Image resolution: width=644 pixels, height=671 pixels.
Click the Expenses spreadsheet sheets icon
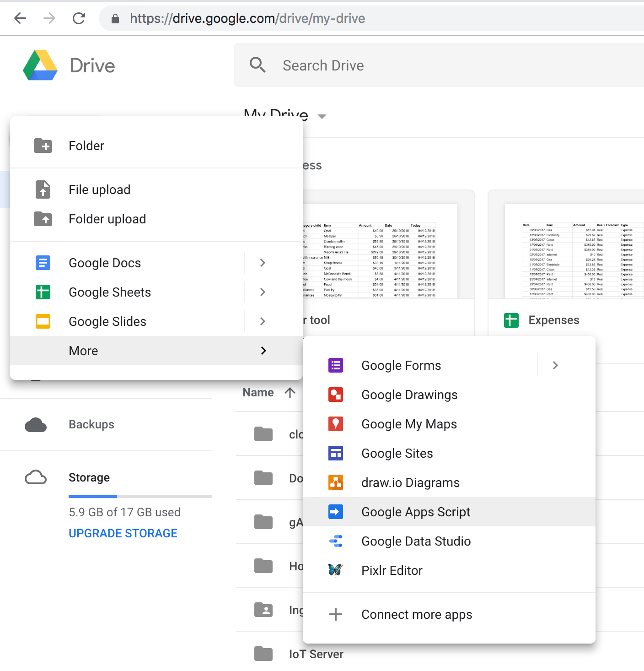(511, 320)
